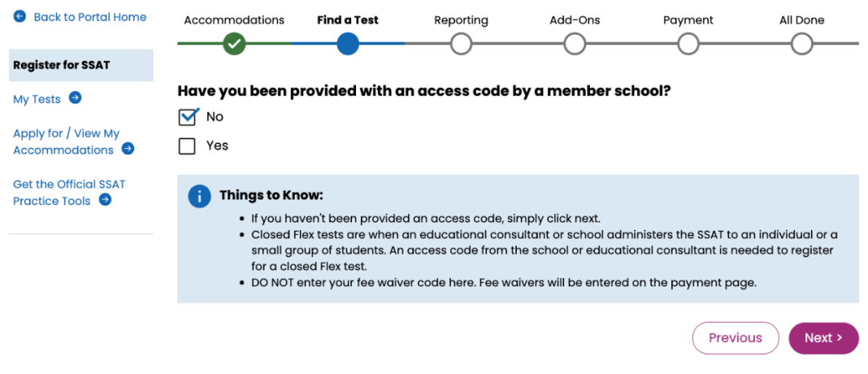Open the Find a Test step label

pyautogui.click(x=348, y=20)
